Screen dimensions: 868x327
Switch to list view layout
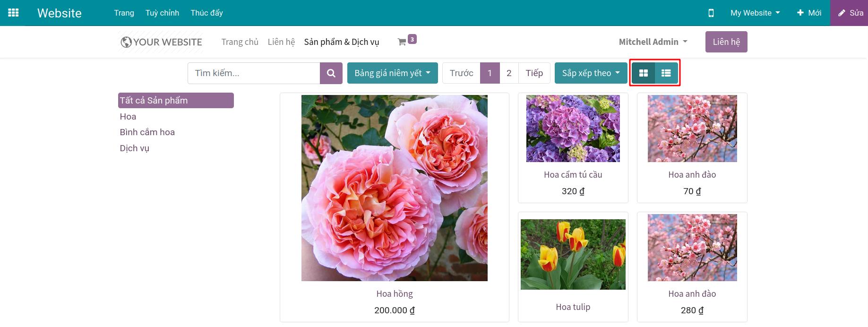tap(666, 73)
